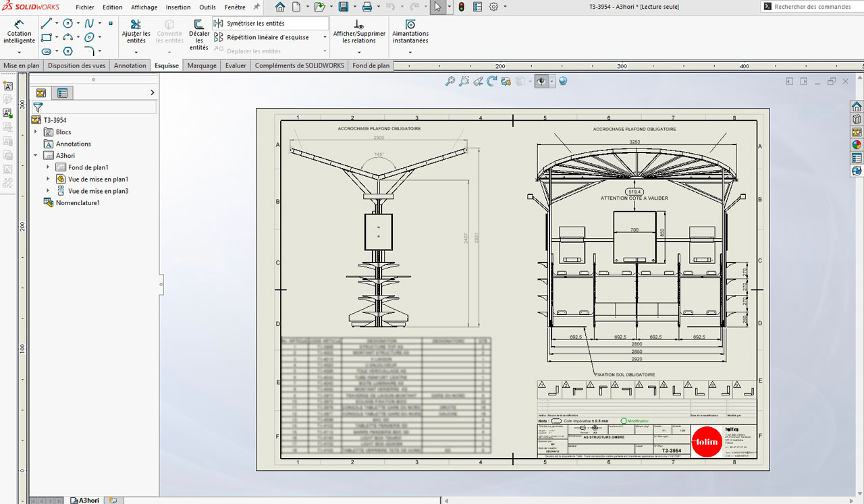Switch to the Annotation ribbon tab
The height and width of the screenshot is (504, 864).
[x=130, y=65]
